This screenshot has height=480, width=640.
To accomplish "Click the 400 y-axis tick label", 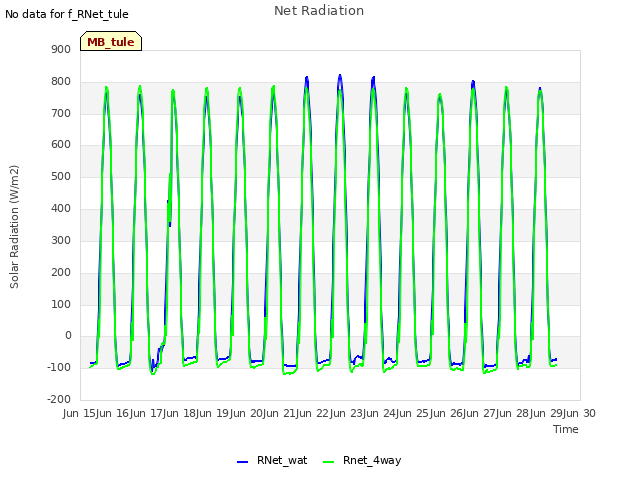I will point(61,209).
